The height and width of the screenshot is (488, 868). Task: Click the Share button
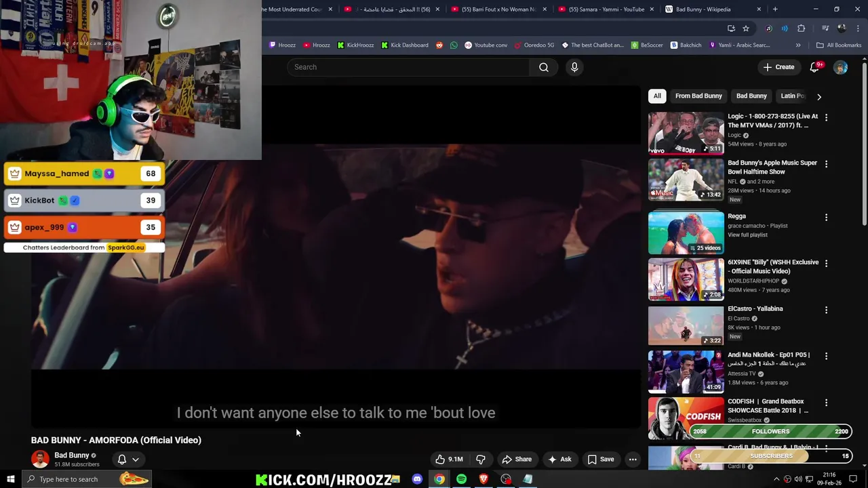tap(516, 460)
